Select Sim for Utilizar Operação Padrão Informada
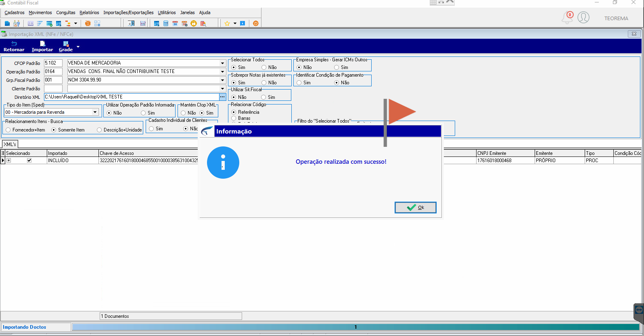The height and width of the screenshot is (336, 644). [x=143, y=113]
